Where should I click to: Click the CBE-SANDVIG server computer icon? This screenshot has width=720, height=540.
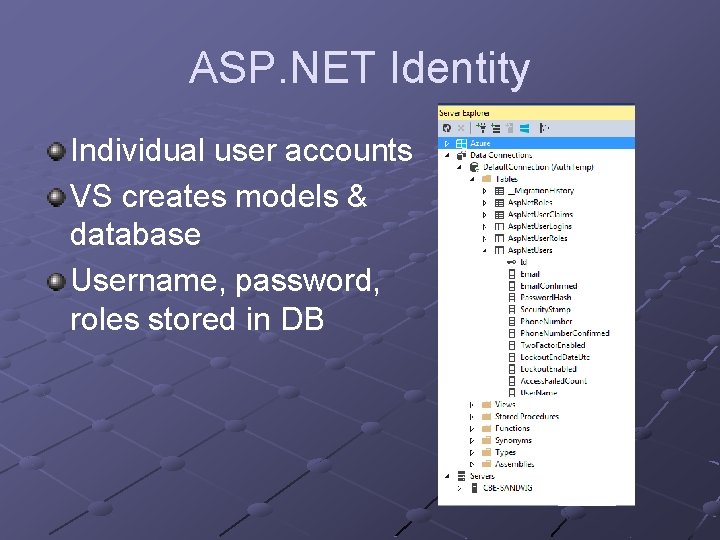pos(474,488)
